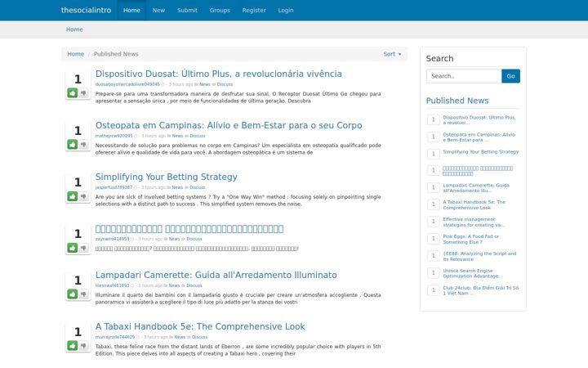Upvote the post by zaynairo414959
Viewport: 588px width, 368px height.
coord(73,248)
